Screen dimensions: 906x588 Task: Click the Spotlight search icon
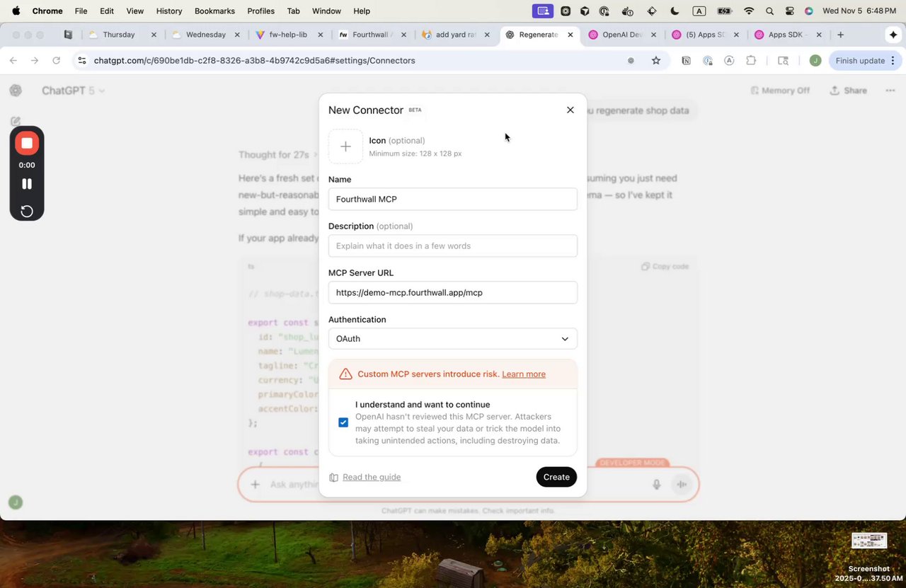pos(769,11)
